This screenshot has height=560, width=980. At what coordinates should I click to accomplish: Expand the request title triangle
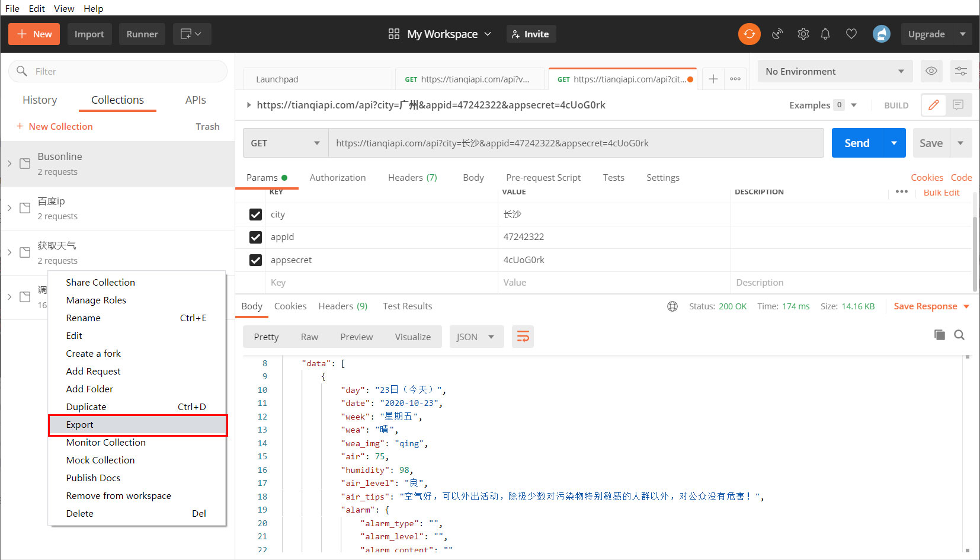(x=249, y=105)
